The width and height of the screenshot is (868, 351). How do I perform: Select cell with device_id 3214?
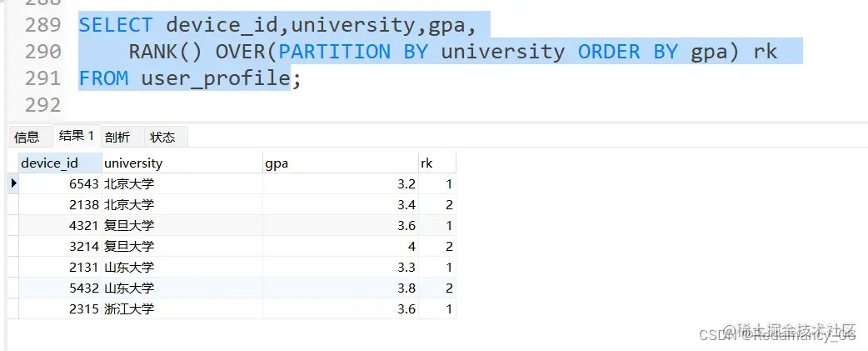[x=60, y=246]
